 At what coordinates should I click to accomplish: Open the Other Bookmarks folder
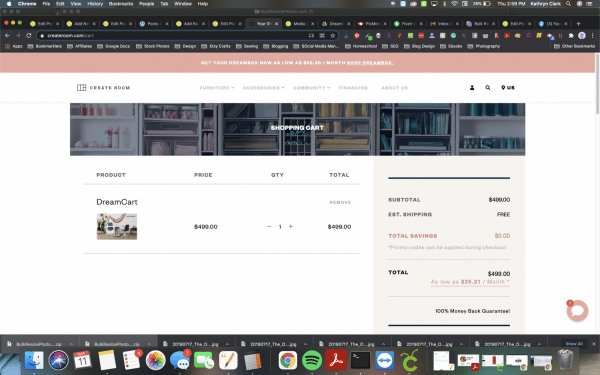pos(574,46)
